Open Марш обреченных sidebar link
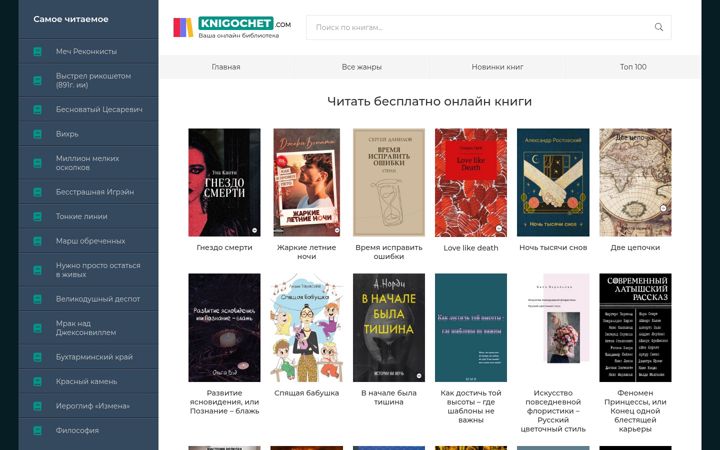 tap(90, 241)
